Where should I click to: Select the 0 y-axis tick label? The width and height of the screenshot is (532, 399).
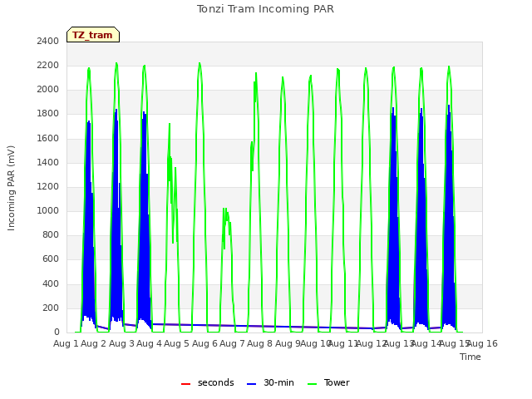click(x=57, y=332)
